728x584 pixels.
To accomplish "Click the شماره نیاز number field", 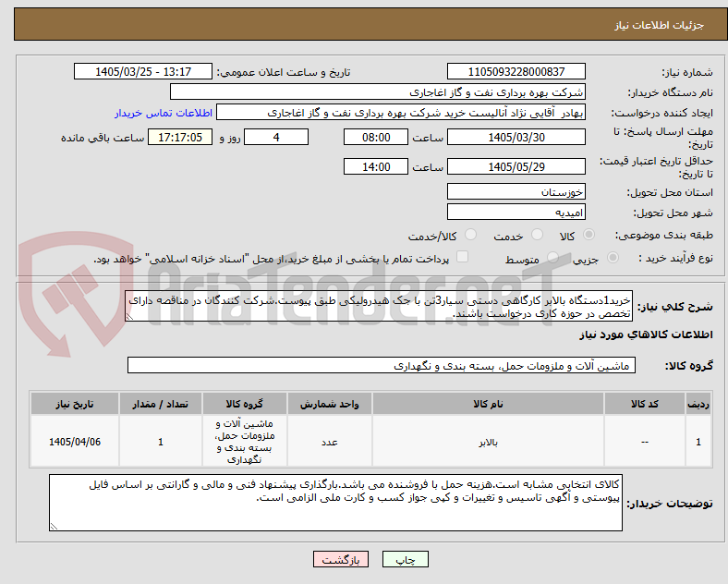I will (x=516, y=71).
